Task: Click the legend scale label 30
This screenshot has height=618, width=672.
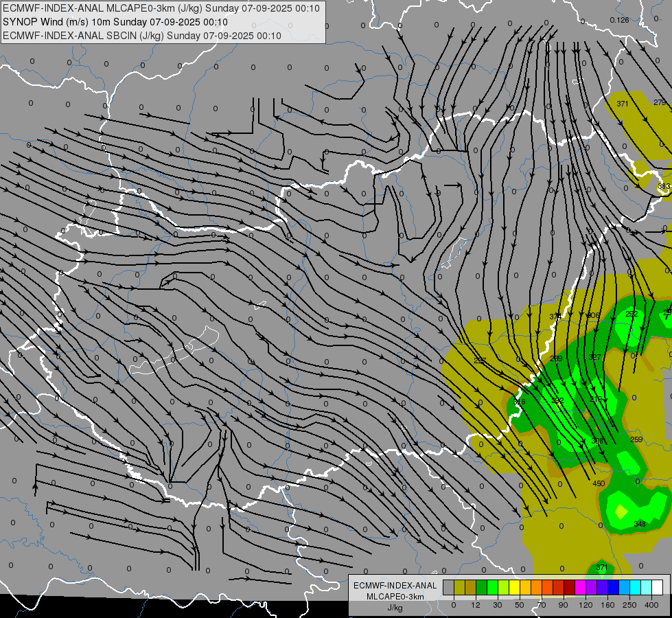Action: [x=498, y=605]
